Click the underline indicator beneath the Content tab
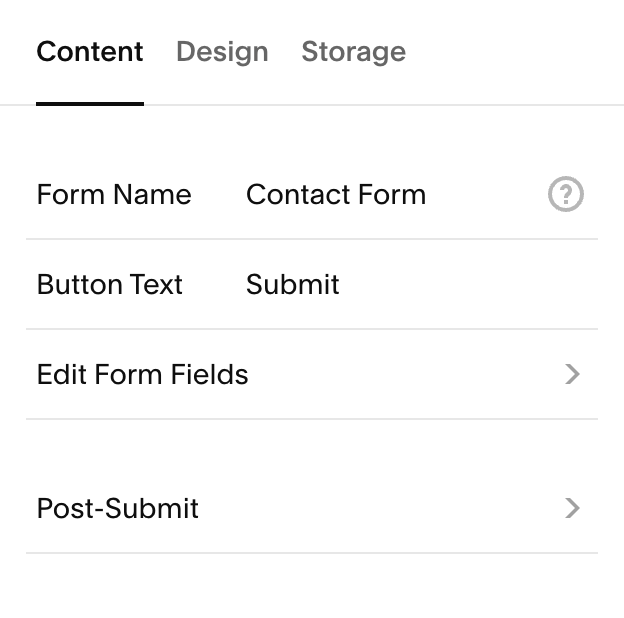Screen dimensions: 624x618 point(90,104)
